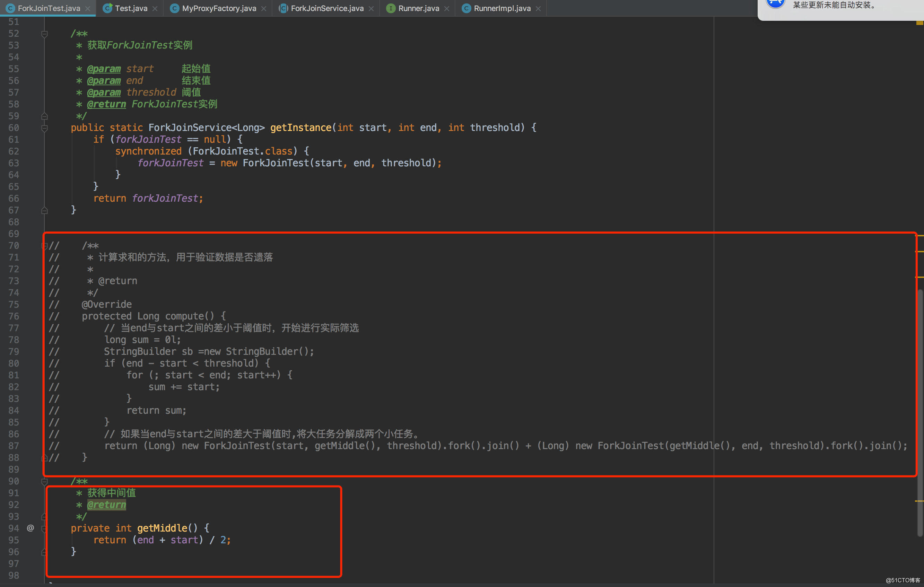Click ForkJoinService<Long> return type on line 60
Screen dimensions: 924x587
pos(207,128)
